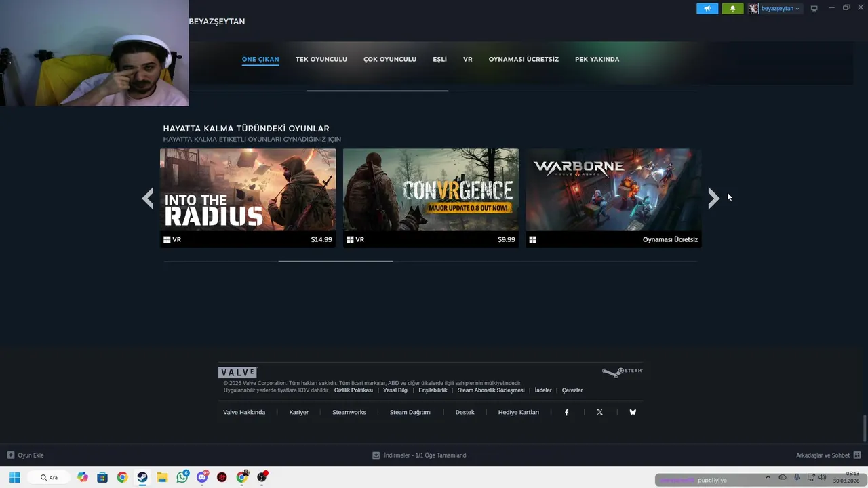
Task: Open the green notifications bell
Action: pyautogui.click(x=732, y=8)
